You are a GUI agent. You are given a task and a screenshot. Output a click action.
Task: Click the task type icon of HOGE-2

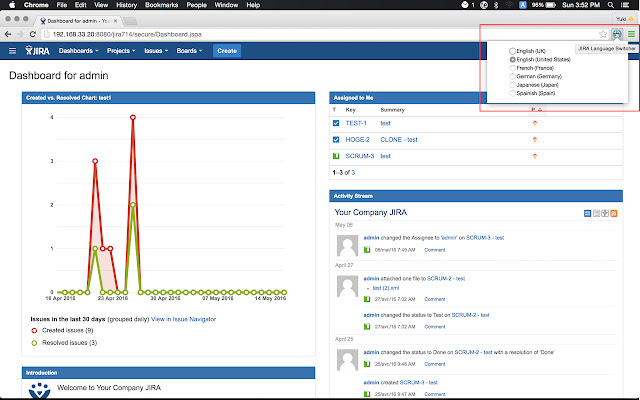(x=336, y=140)
